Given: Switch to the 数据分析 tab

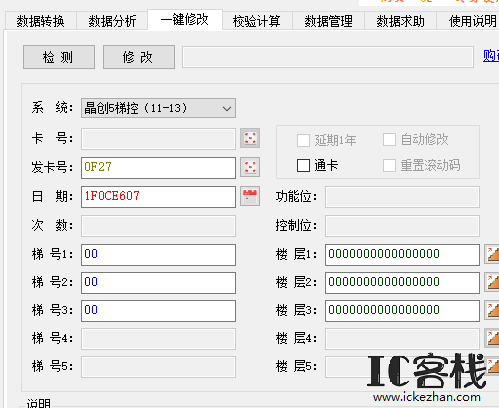Looking at the screenshot, I should (112, 21).
